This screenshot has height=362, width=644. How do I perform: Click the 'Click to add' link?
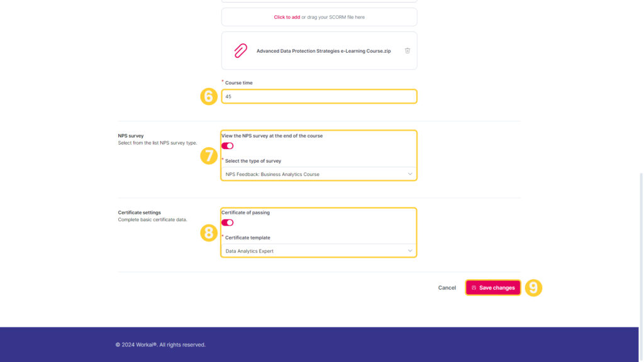point(287,17)
